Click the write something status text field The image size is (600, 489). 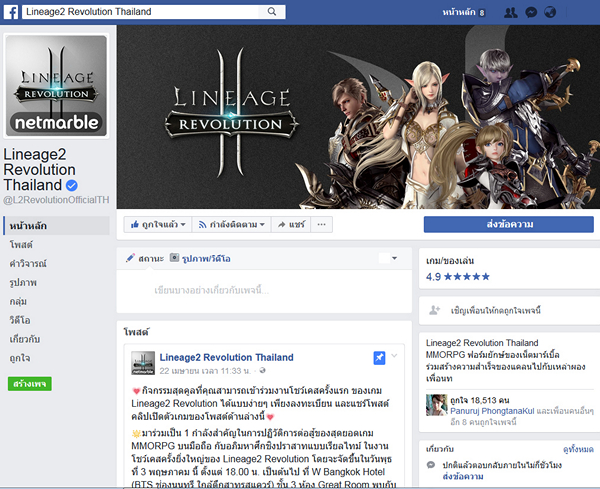coord(263,290)
